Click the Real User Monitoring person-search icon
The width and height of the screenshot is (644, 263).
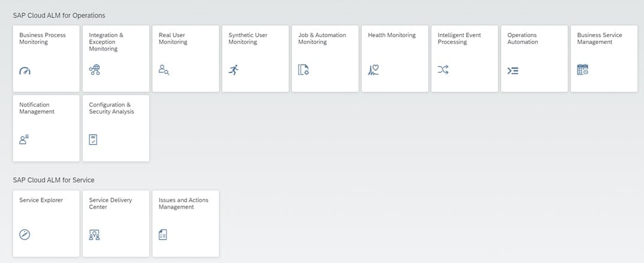click(x=164, y=70)
